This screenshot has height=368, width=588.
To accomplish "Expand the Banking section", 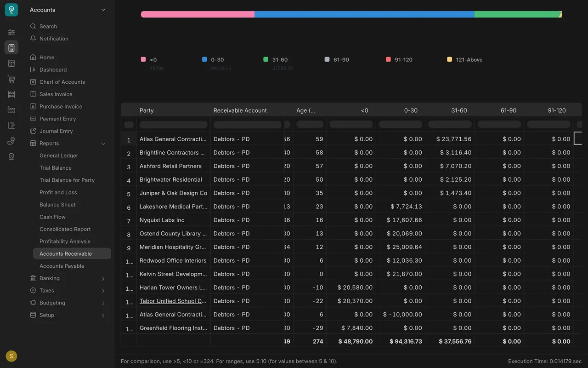I will pos(103,279).
